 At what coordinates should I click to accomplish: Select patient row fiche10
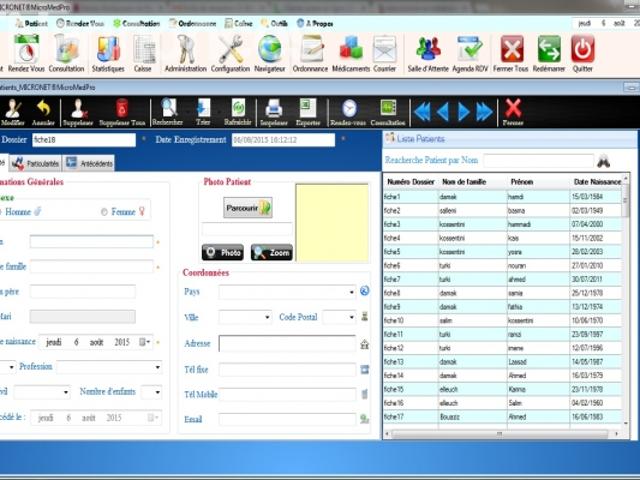coord(502,320)
